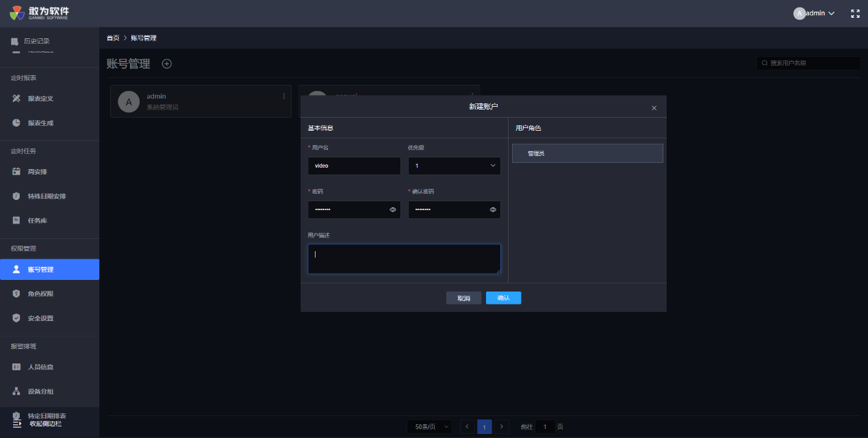Click the 用户描述 text area

(x=405, y=259)
